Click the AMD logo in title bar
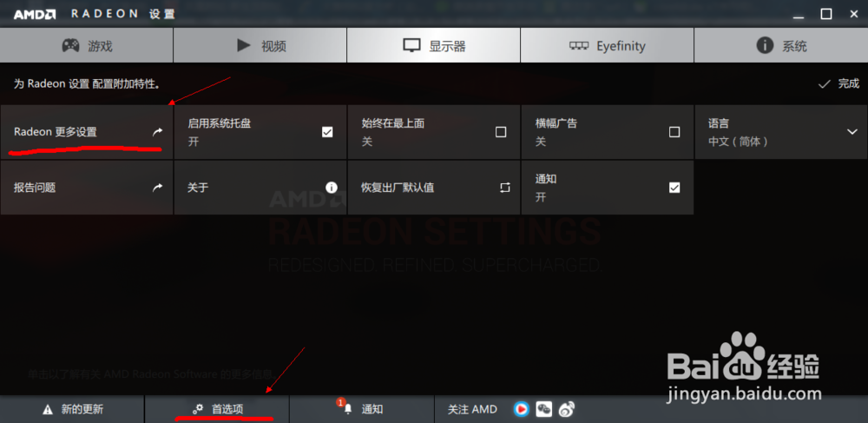This screenshot has width=868, height=423. (35, 15)
